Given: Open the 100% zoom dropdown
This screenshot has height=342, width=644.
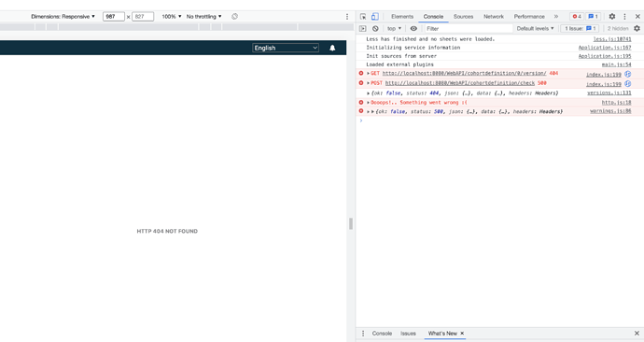Looking at the screenshot, I should click(x=172, y=17).
